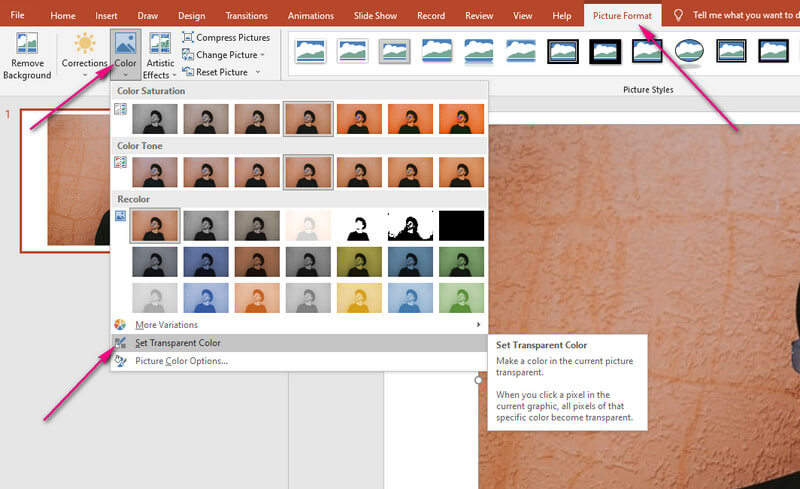Select the black oval picture style
800x489 pixels.
[689, 50]
